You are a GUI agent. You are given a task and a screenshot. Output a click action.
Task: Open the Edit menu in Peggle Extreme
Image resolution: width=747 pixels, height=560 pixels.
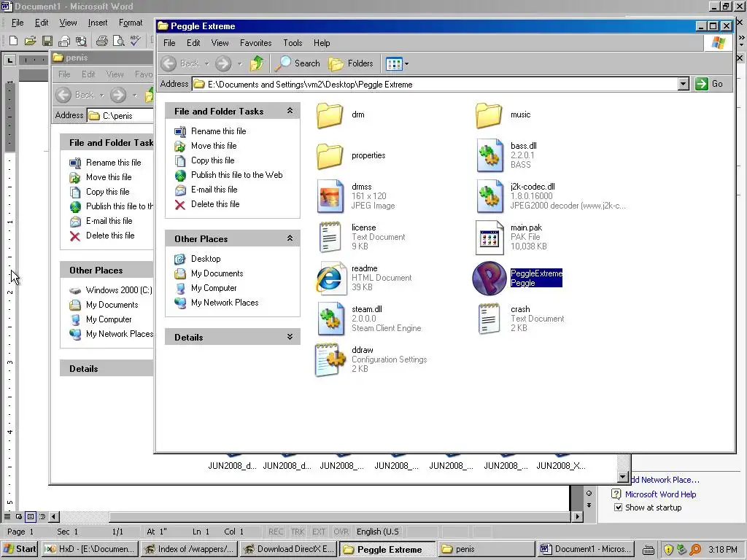193,43
